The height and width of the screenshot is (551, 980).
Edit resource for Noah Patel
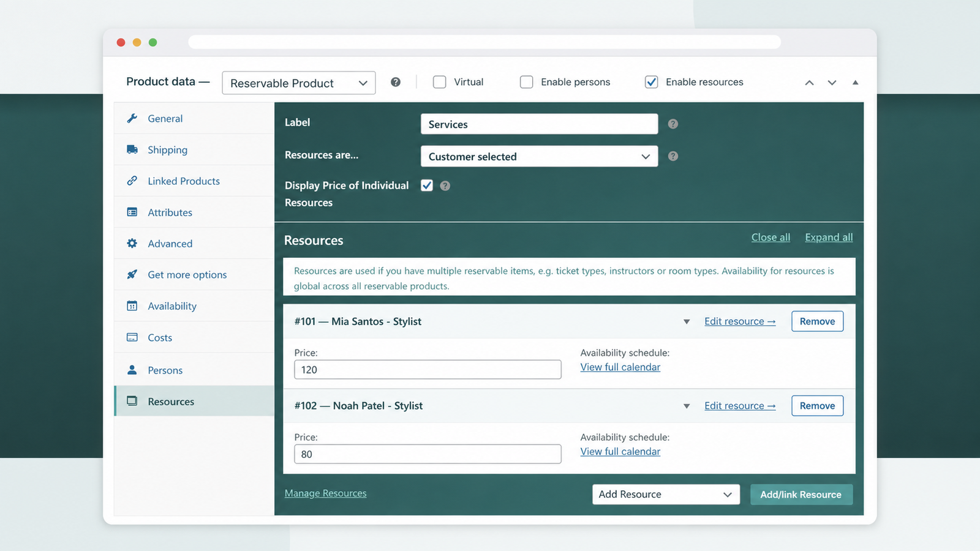coord(740,406)
